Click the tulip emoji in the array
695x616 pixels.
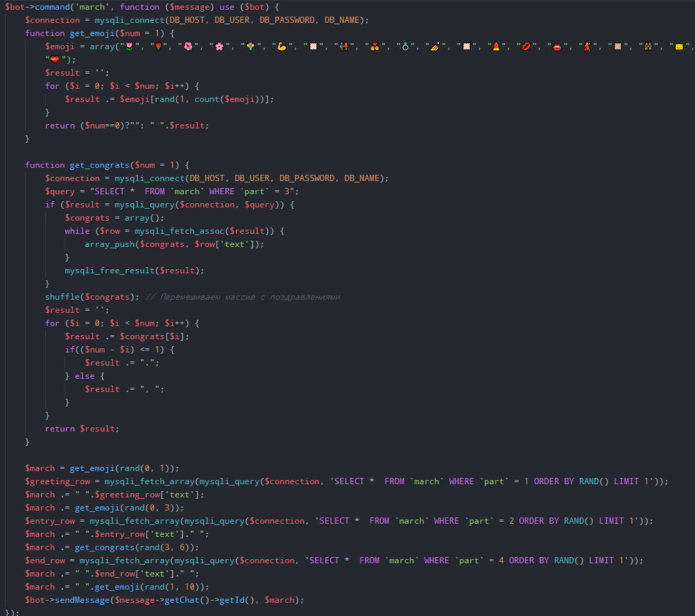tap(130, 46)
